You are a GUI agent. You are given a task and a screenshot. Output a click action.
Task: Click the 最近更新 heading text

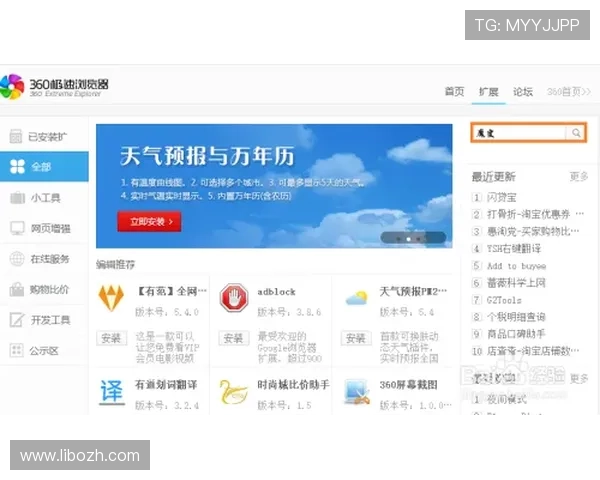click(x=494, y=176)
